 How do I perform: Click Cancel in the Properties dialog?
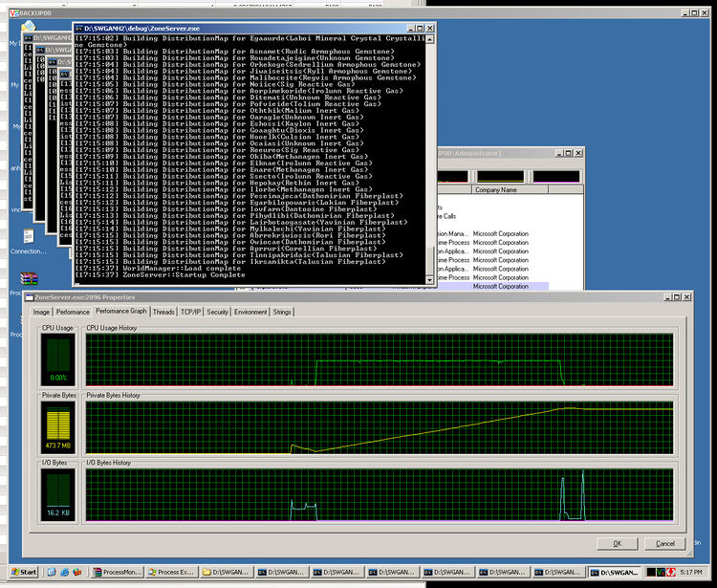click(664, 543)
